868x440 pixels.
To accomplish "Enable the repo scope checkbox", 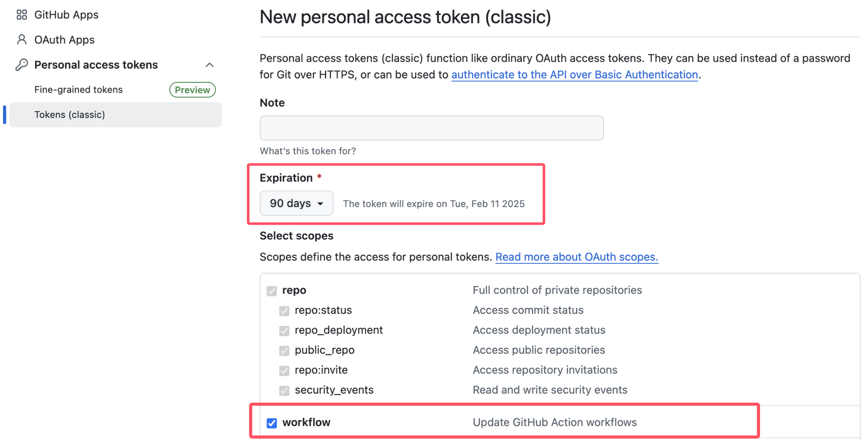I will click(x=272, y=290).
